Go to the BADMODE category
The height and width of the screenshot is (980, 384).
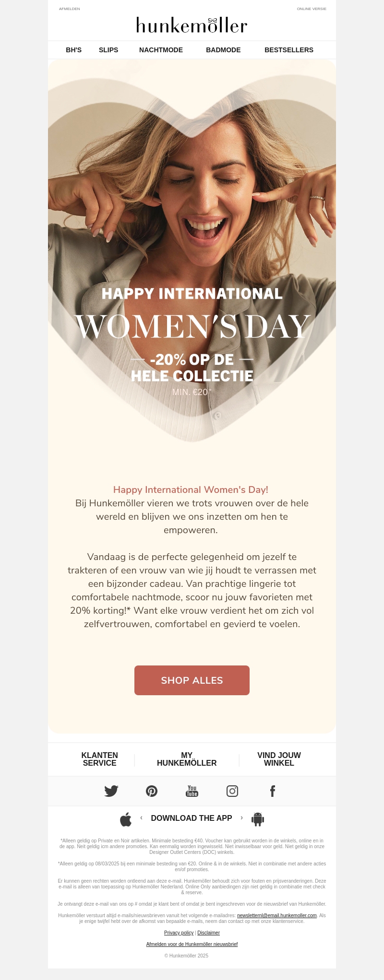coord(223,50)
